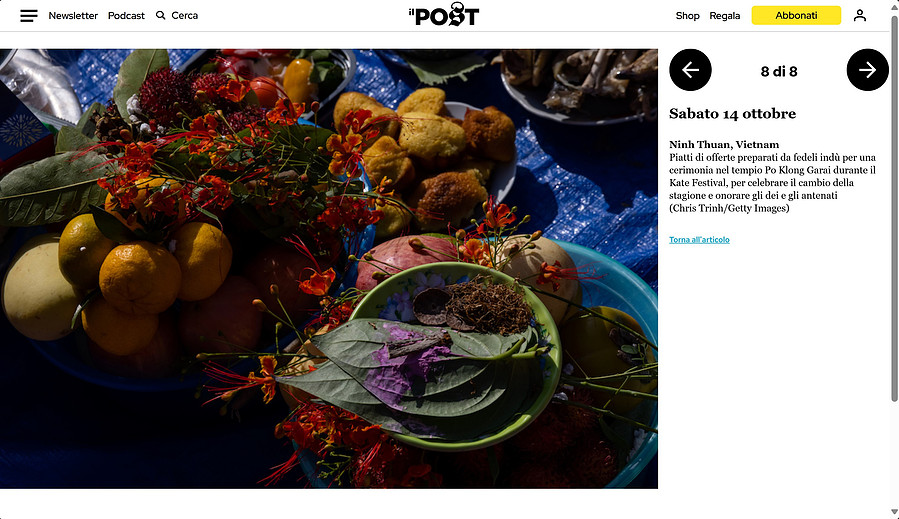Open the Regala link
This screenshot has height=519, width=899.
tap(725, 15)
